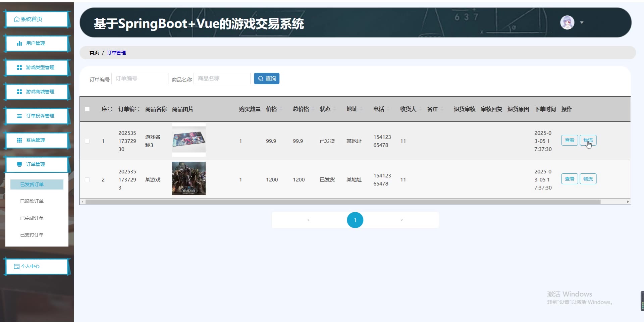Click 物流 for the 某游戏 order

(588, 179)
